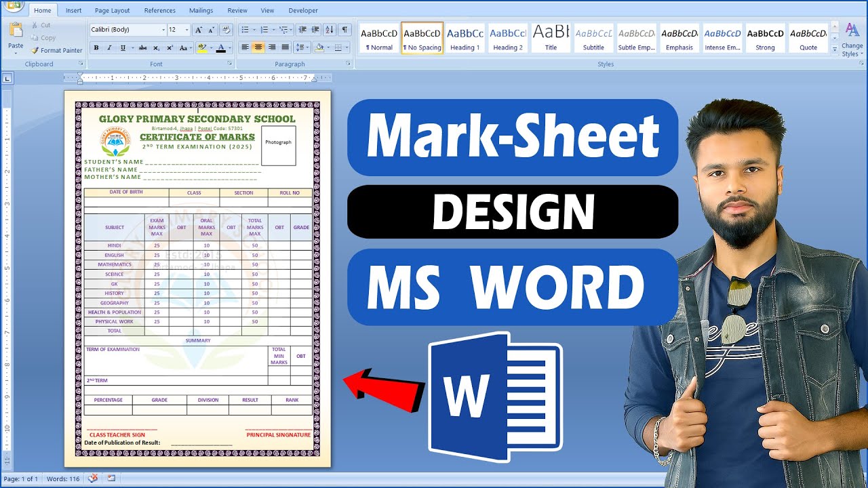Open the underline style dropdown arrow

[x=132, y=47]
